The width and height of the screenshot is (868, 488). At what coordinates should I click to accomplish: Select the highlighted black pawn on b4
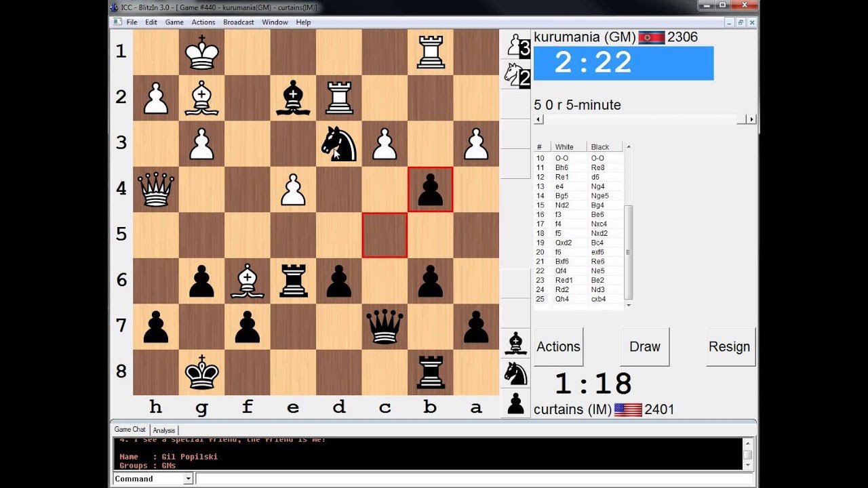431,189
